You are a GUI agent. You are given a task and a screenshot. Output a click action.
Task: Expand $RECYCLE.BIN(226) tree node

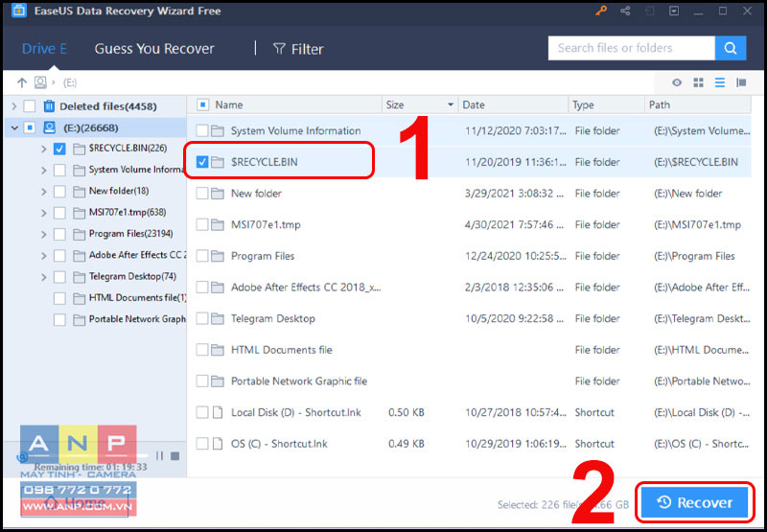tap(44, 150)
